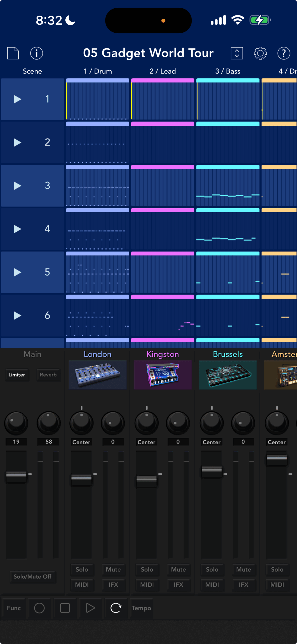Open the Func menu
297x644 pixels.
[14, 608]
